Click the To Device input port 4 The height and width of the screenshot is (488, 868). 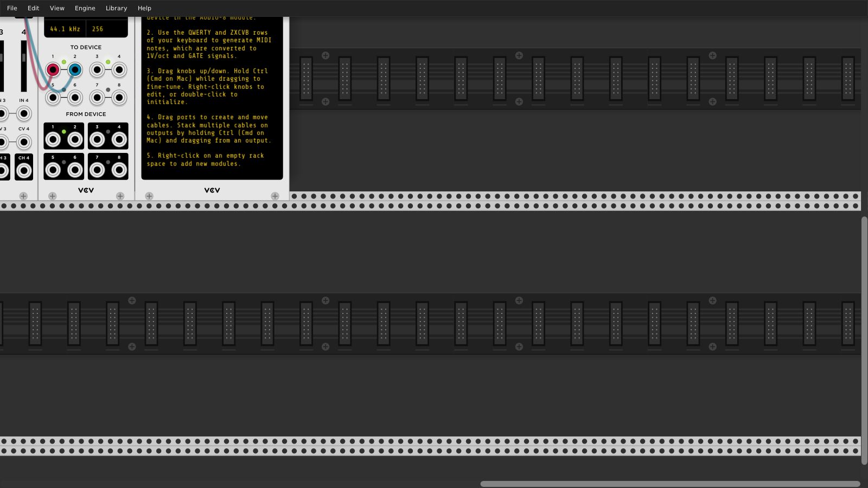pyautogui.click(x=119, y=69)
